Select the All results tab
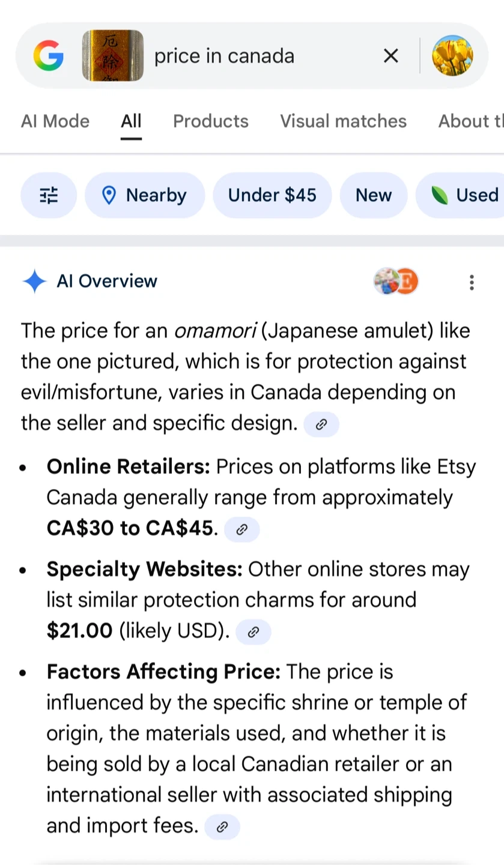The height and width of the screenshot is (865, 504). 131,121
